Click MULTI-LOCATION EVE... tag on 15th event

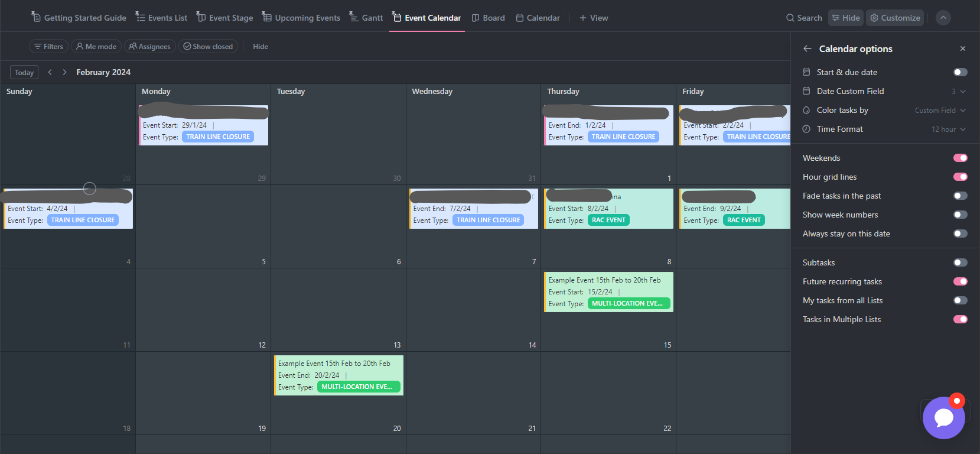(x=629, y=303)
